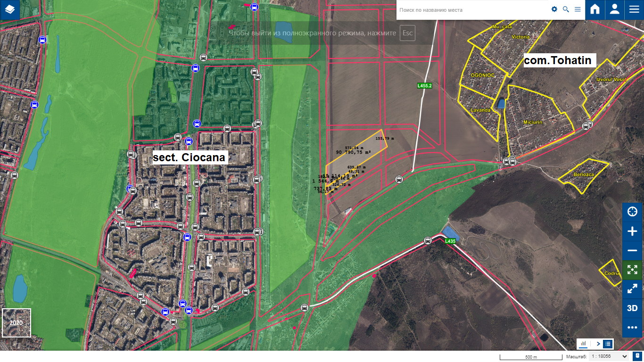Viewport: 644px width, 362px height.
Task: Open the search options list icon
Action: [x=578, y=9]
